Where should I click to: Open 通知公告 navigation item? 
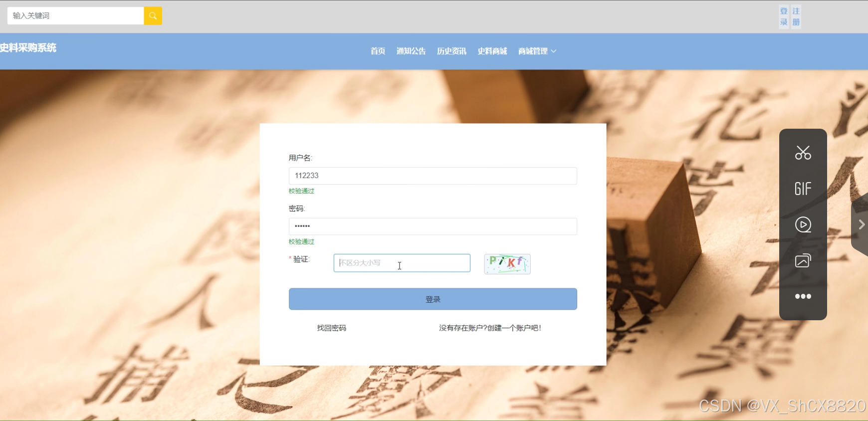pos(411,51)
